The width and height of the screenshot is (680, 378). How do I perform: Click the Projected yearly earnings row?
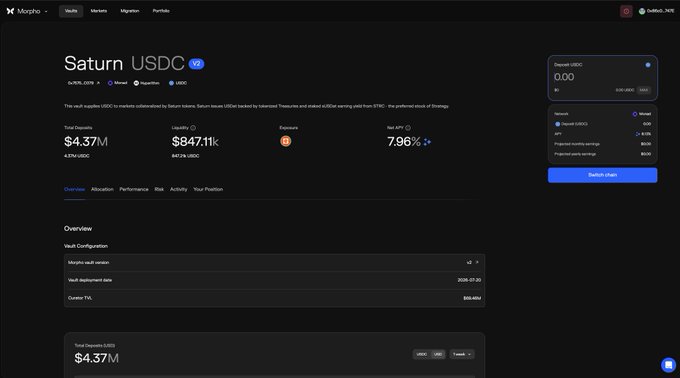(x=602, y=154)
